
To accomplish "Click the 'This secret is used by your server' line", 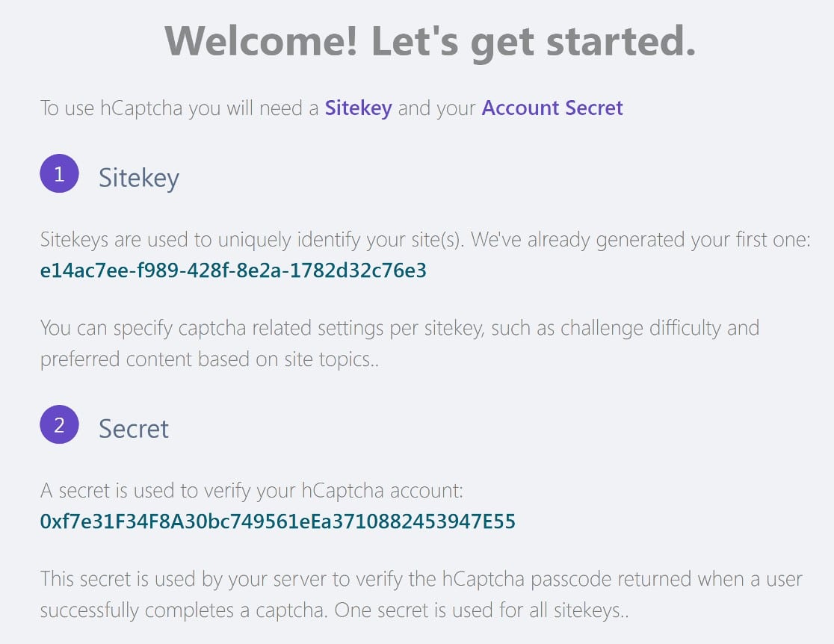I will pos(421,578).
